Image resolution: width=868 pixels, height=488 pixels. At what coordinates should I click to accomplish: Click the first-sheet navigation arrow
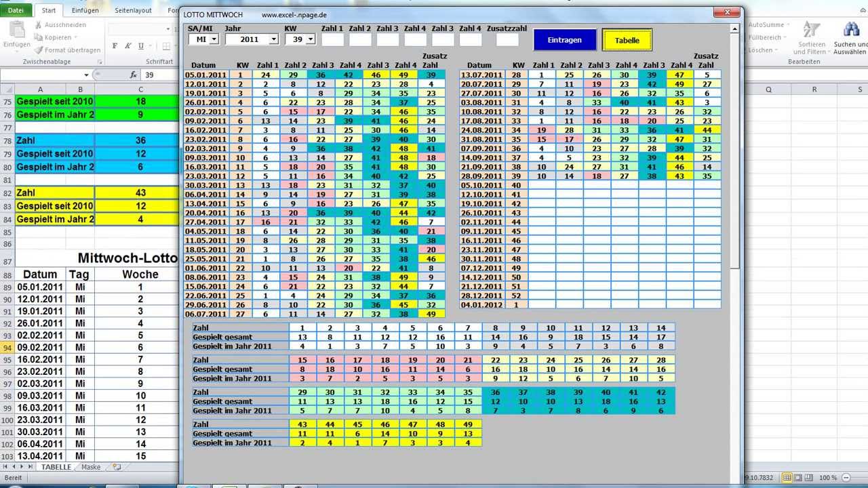tap(5, 467)
